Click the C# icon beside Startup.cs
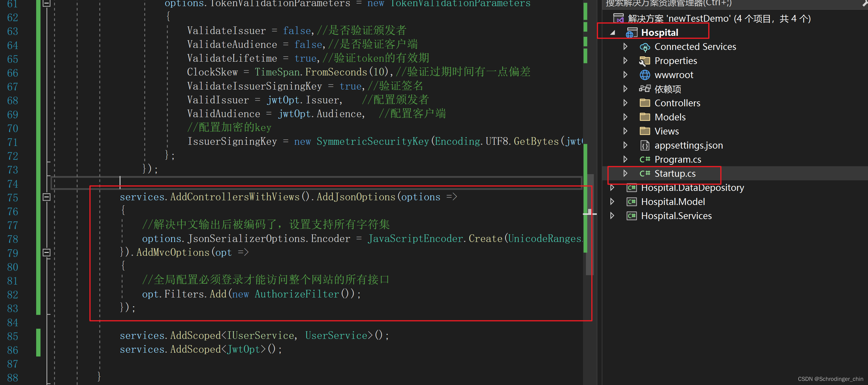This screenshot has height=385, width=868. click(645, 174)
